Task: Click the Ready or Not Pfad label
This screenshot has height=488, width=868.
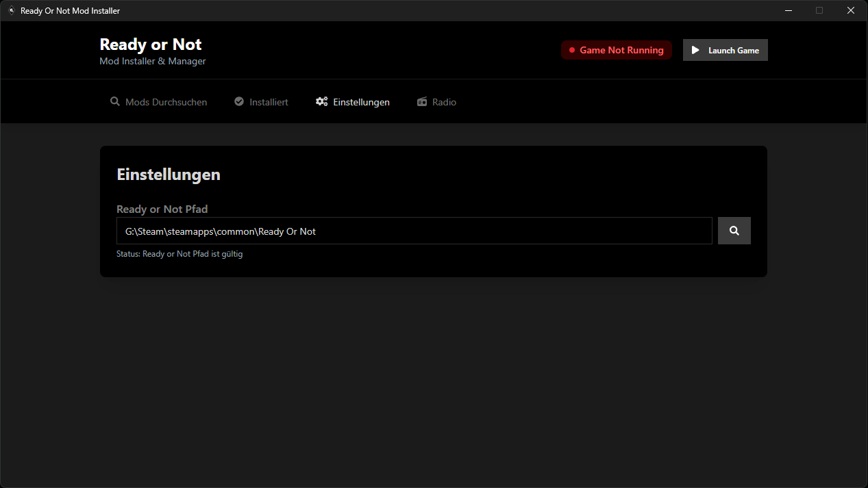Action: (162, 209)
